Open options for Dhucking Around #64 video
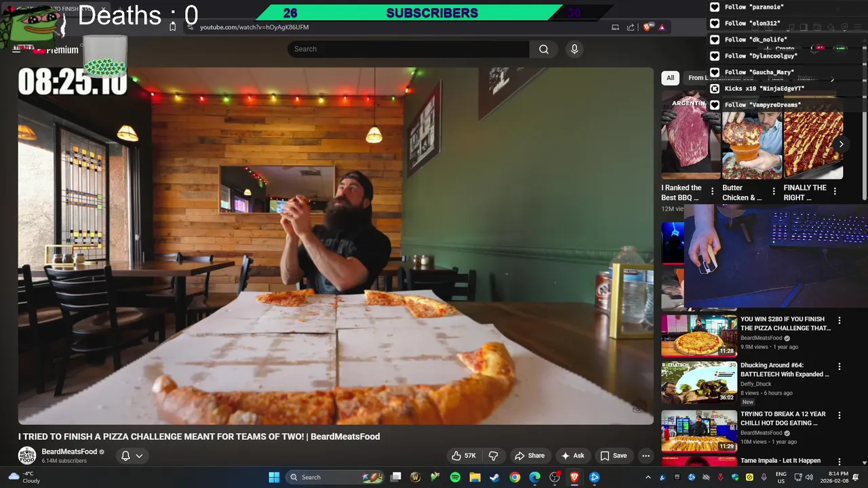 pos(840,367)
